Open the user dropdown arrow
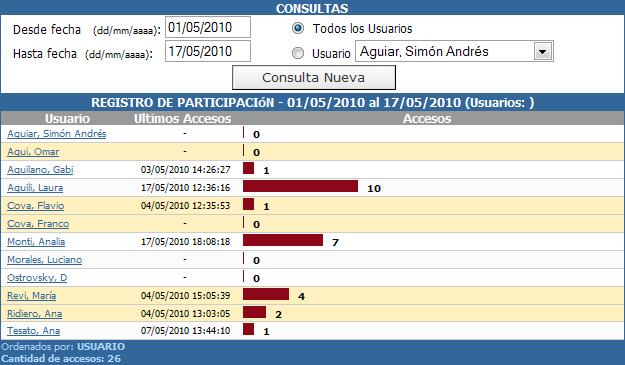This screenshot has height=365, width=625. point(542,51)
